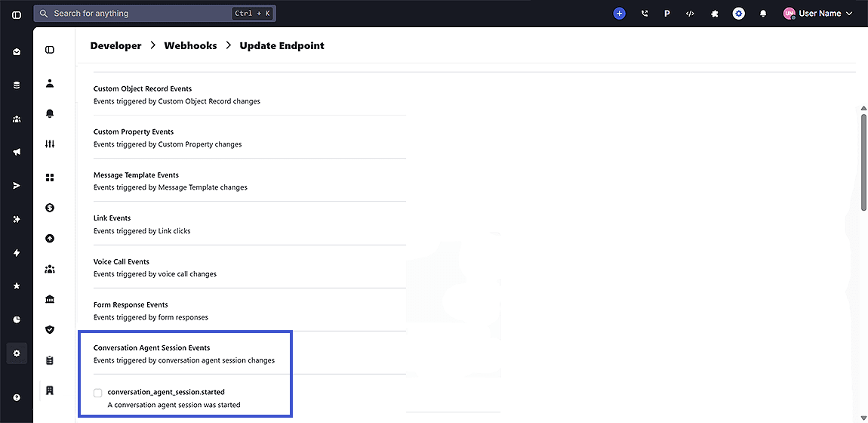This screenshot has height=423, width=868.
Task: Click 'Events triggered by Link clicks' description
Action: tap(142, 231)
